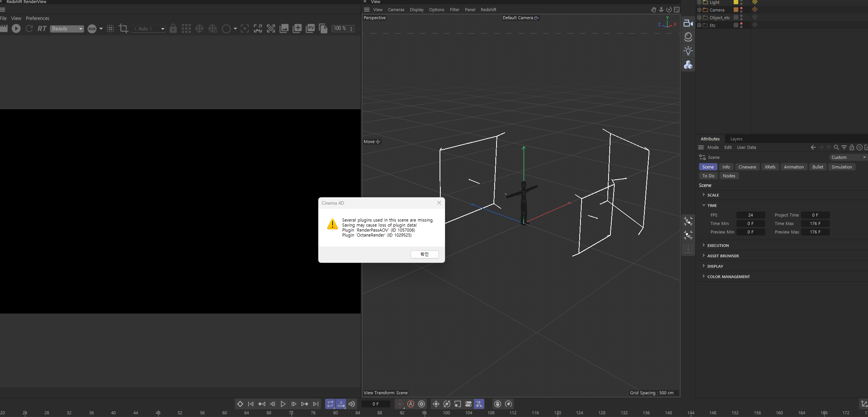
Task: Open the Auto resolution dropdown
Action: click(x=149, y=29)
